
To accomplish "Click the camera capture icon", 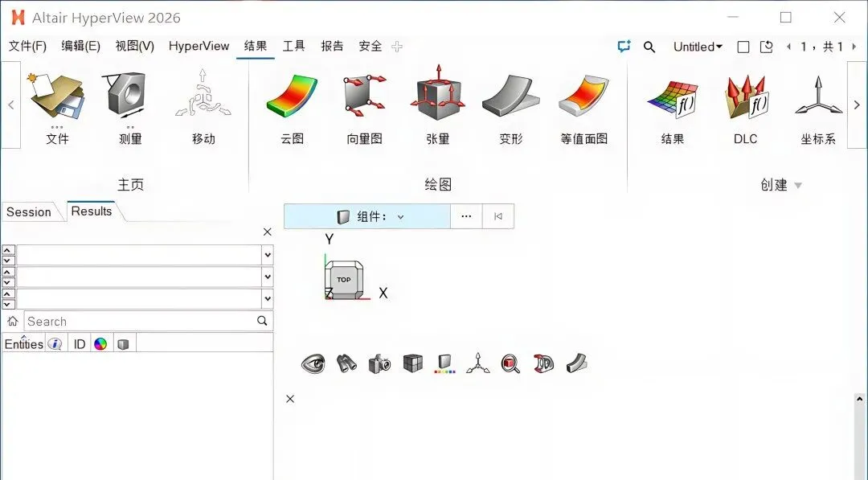I will [379, 363].
